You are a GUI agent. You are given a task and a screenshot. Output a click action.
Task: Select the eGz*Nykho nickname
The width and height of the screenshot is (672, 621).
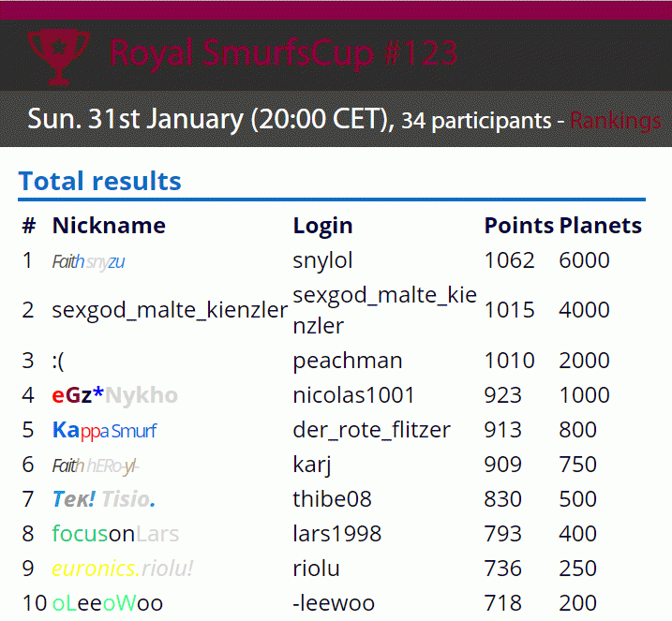(x=115, y=395)
